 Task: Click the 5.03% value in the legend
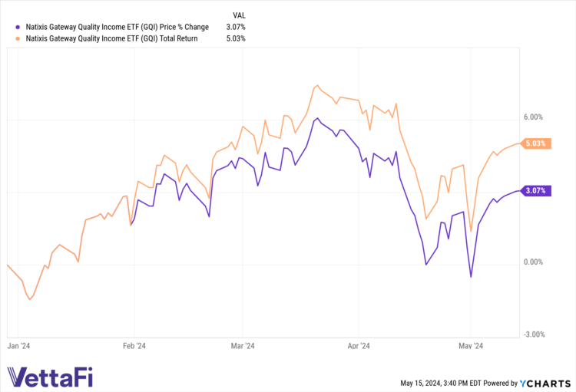236,38
